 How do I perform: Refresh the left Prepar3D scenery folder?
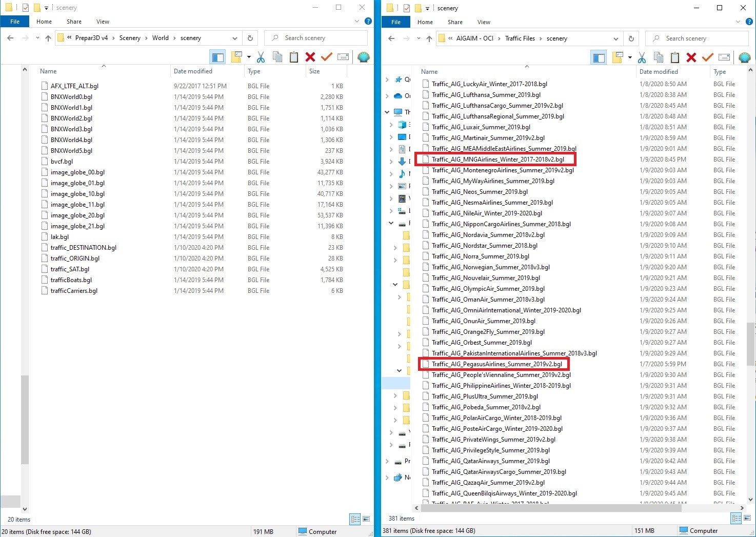click(250, 38)
